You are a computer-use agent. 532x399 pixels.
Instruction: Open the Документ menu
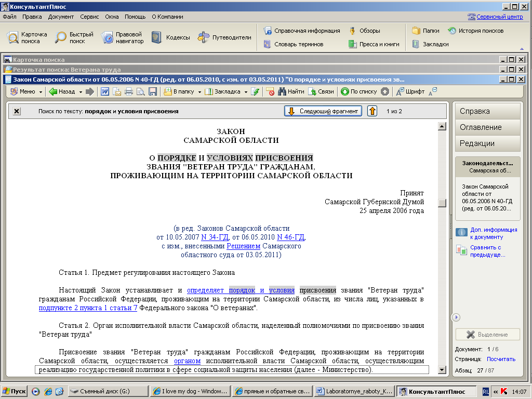tap(61, 17)
